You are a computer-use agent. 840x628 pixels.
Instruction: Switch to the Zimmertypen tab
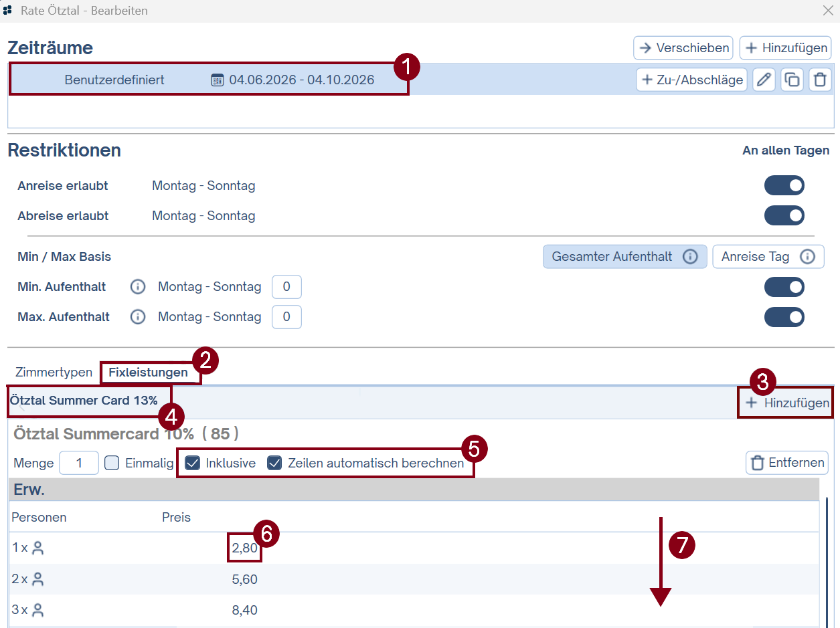point(54,373)
